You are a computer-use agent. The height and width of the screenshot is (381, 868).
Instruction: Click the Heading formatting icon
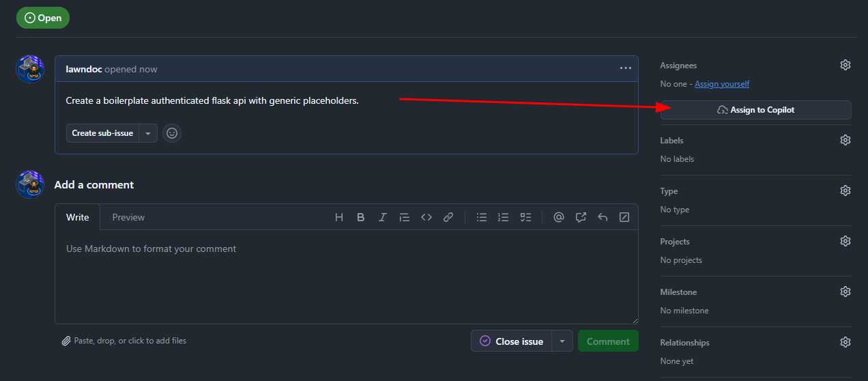(339, 217)
